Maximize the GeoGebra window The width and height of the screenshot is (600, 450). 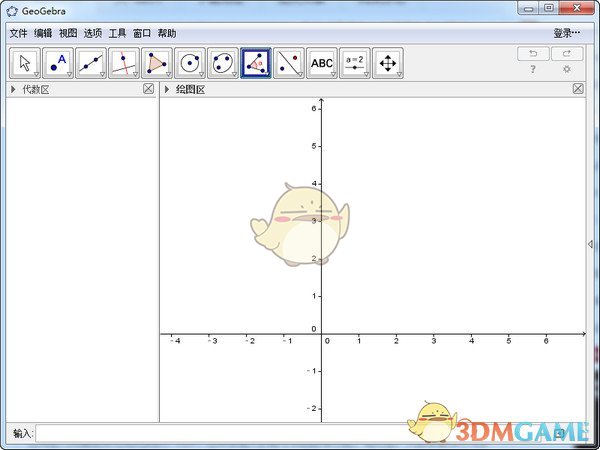[549, 8]
